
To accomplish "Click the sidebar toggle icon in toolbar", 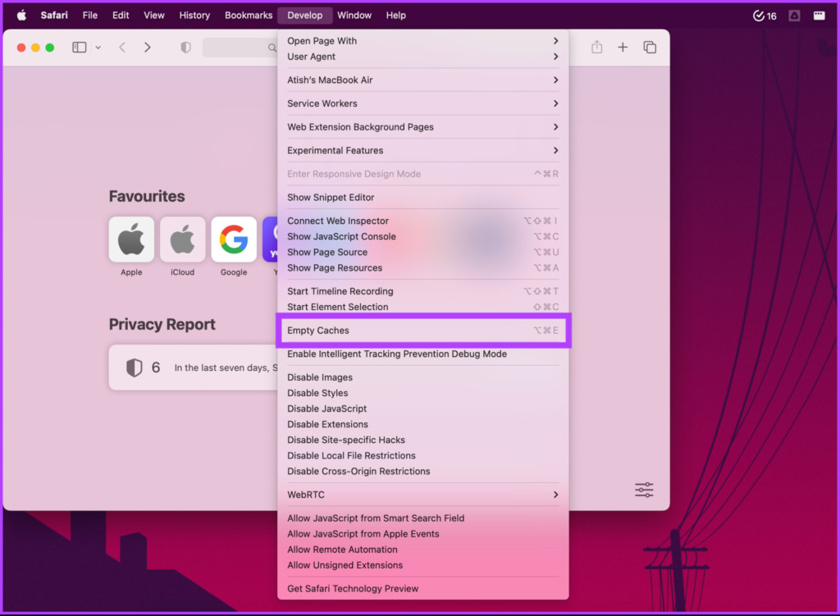I will (80, 47).
